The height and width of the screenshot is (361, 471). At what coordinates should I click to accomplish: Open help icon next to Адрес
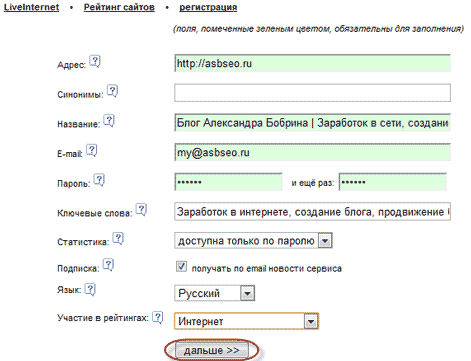click(x=95, y=61)
